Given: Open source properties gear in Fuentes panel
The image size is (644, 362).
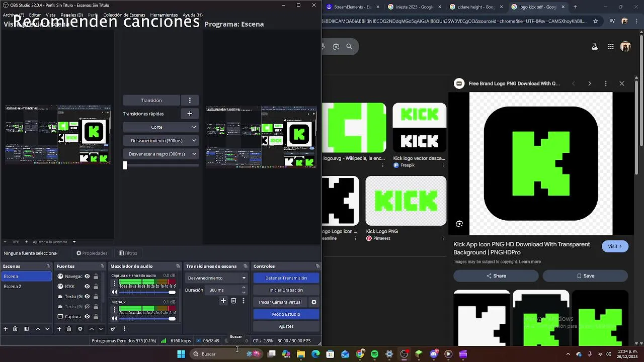Looking at the screenshot, I should tap(80, 329).
